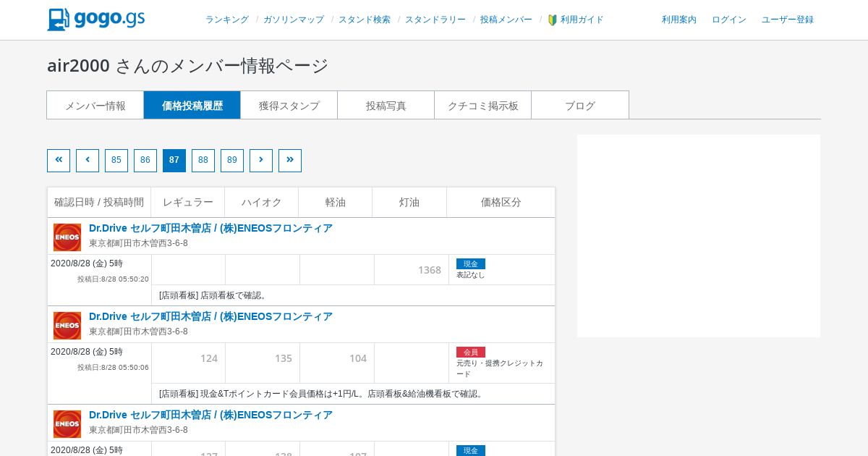Switch to the クチコミ掲示板 tab
868x456 pixels.
pos(483,105)
